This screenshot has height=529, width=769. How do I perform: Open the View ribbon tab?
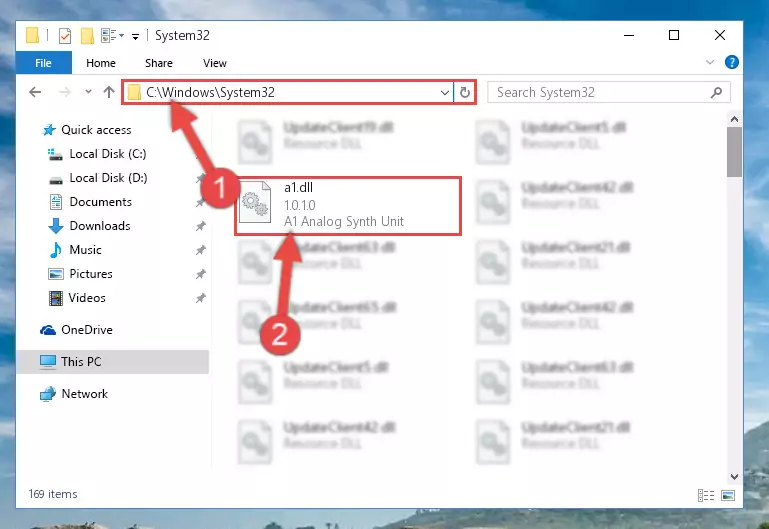(x=215, y=63)
